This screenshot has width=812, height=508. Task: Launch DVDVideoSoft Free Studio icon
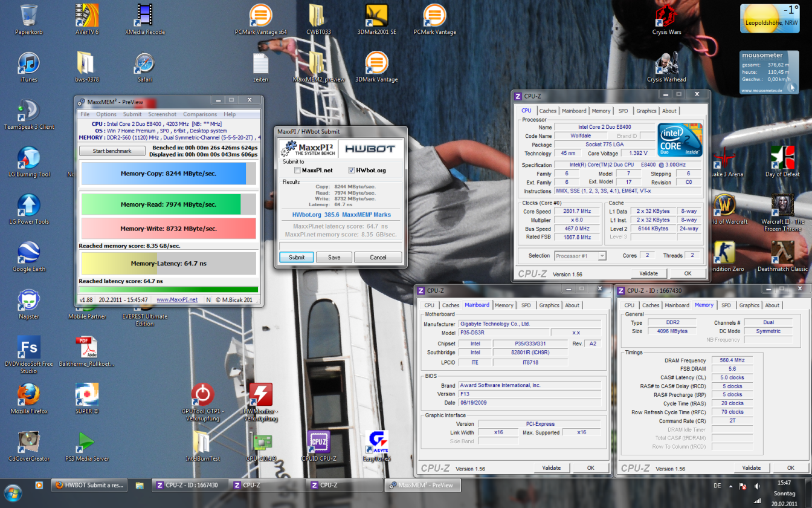28,354
